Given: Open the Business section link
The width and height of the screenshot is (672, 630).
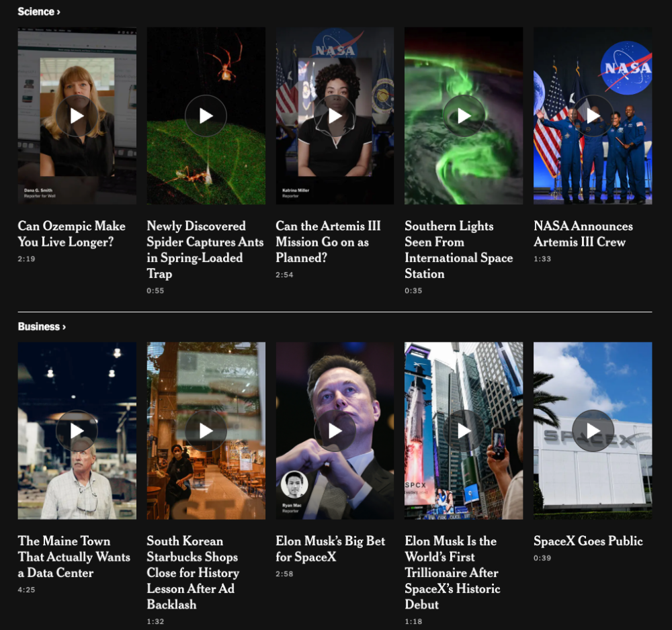Looking at the screenshot, I should pyautogui.click(x=42, y=326).
